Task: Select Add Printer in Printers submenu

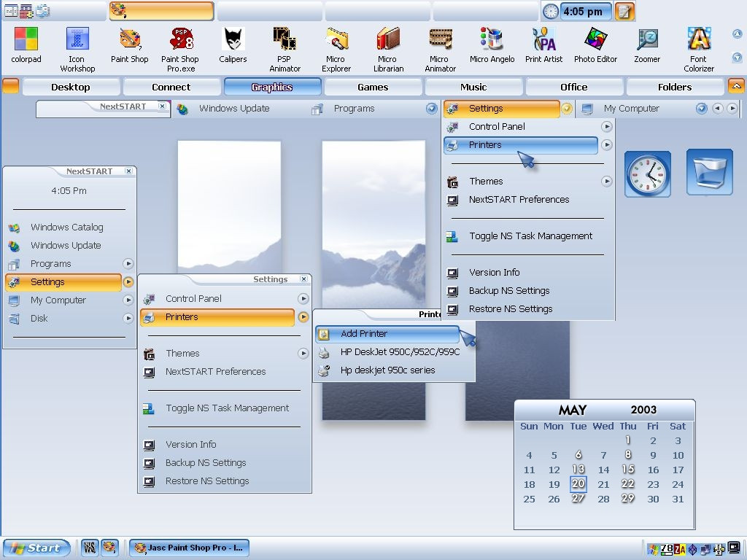Action: pyautogui.click(x=387, y=334)
